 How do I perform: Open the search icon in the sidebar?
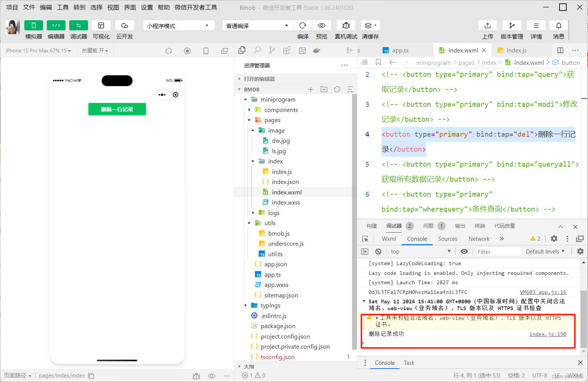257,50
